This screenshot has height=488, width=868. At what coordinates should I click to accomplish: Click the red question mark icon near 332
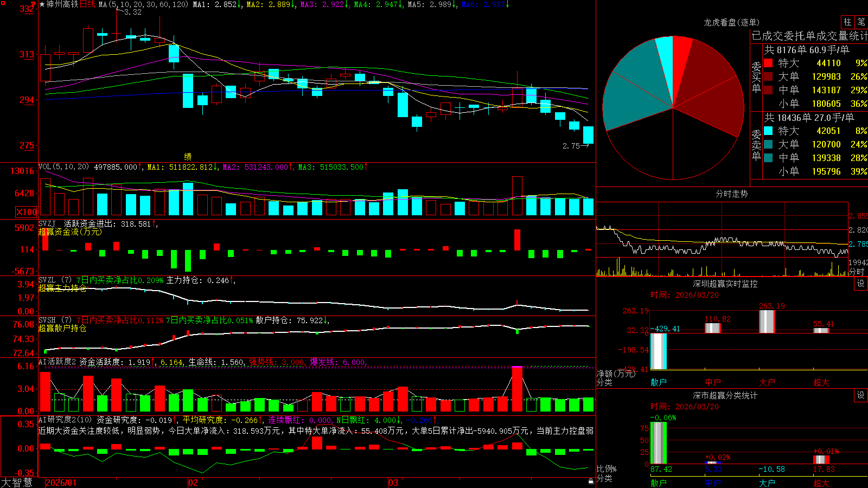point(33,5)
